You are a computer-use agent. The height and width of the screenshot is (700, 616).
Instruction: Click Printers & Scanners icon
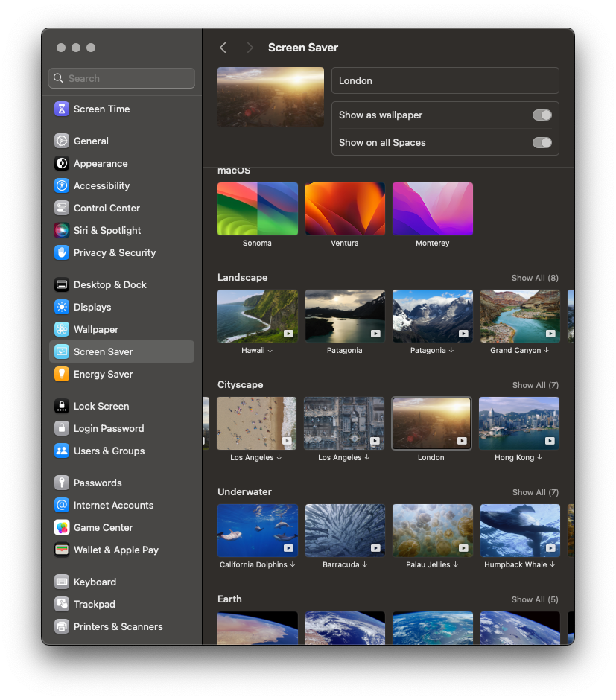pos(62,627)
